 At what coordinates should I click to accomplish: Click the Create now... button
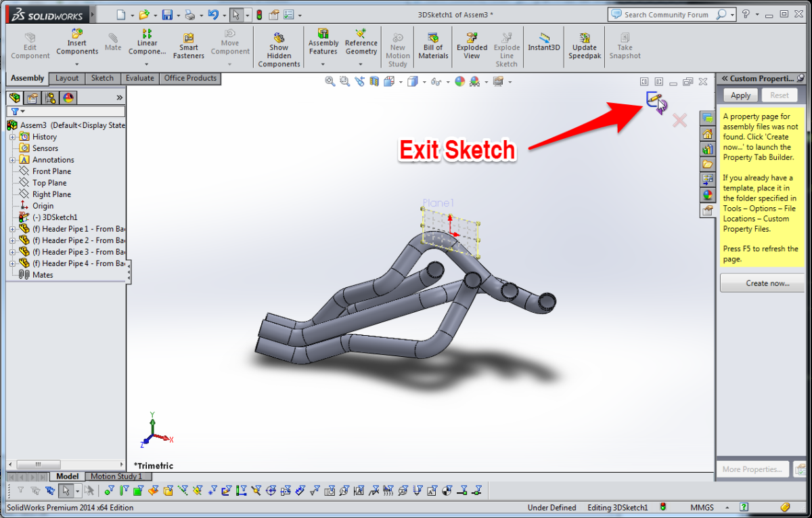[x=762, y=283]
